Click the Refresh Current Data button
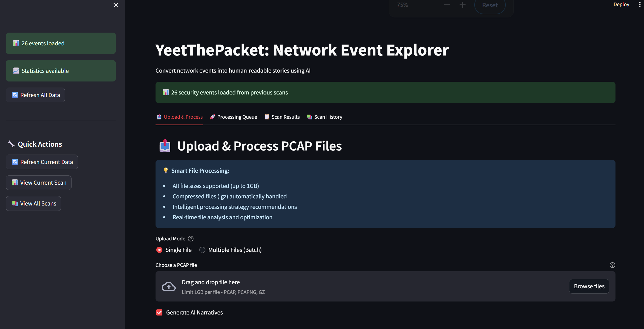 42,162
